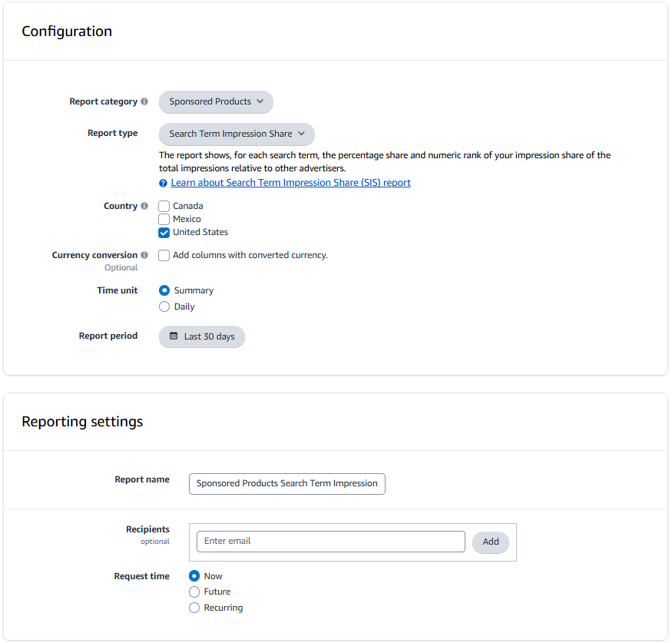This screenshot has width=672, height=643.
Task: Click the Currency conversion info icon
Action: (x=144, y=255)
